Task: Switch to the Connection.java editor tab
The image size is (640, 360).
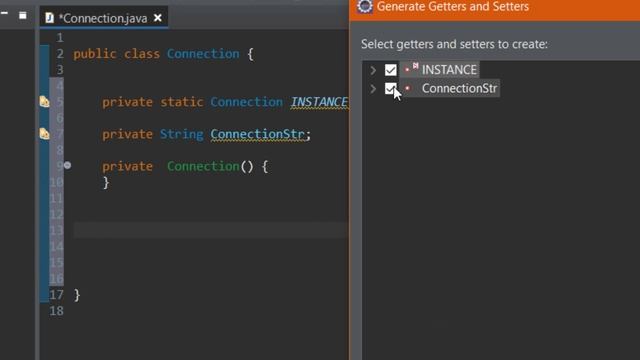Action: (x=103, y=18)
